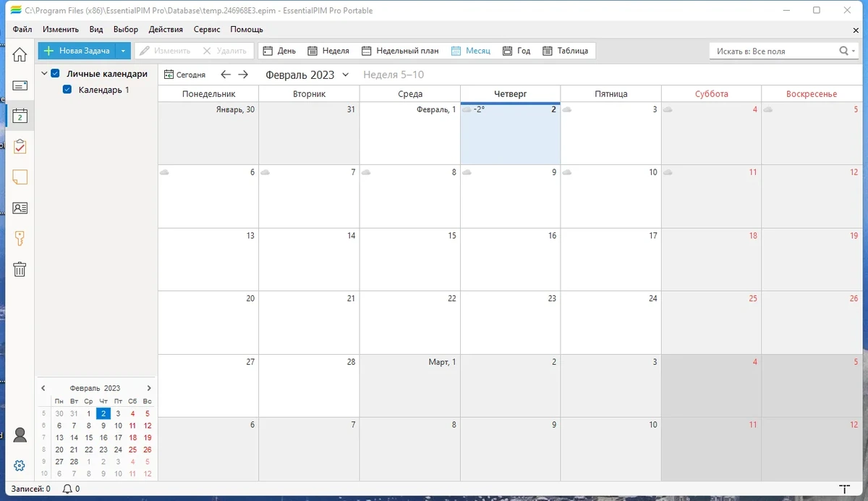Click weather cloud icon on February 3

click(567, 109)
